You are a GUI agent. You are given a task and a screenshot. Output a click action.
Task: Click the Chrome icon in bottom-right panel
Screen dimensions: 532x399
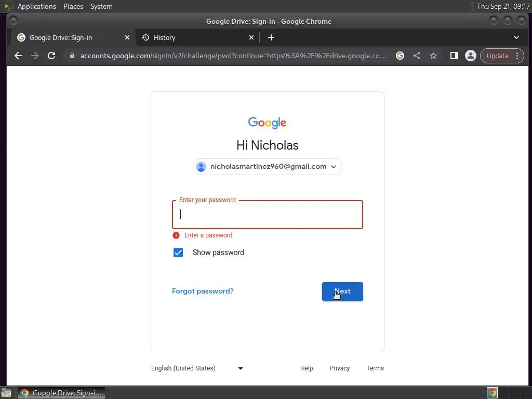tap(493, 393)
